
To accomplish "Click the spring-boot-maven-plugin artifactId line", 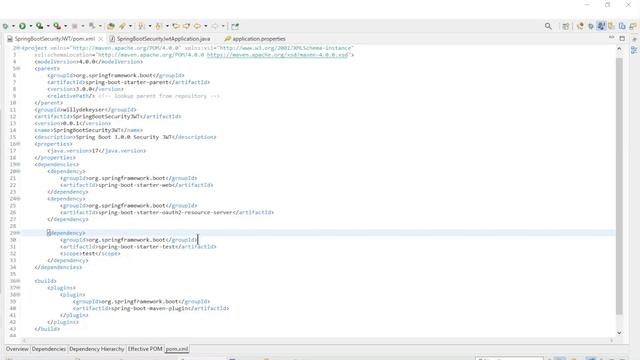I will 151,308.
